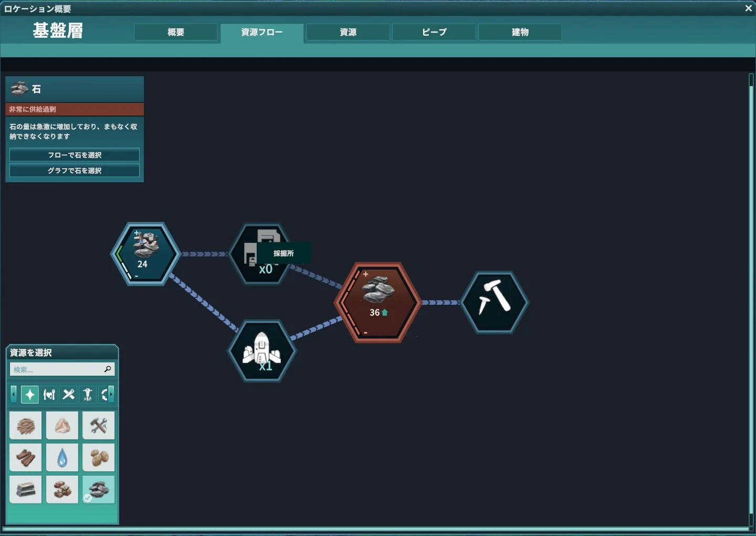The image size is (756, 536).
Task: Click the resource search field
Action: coord(62,369)
